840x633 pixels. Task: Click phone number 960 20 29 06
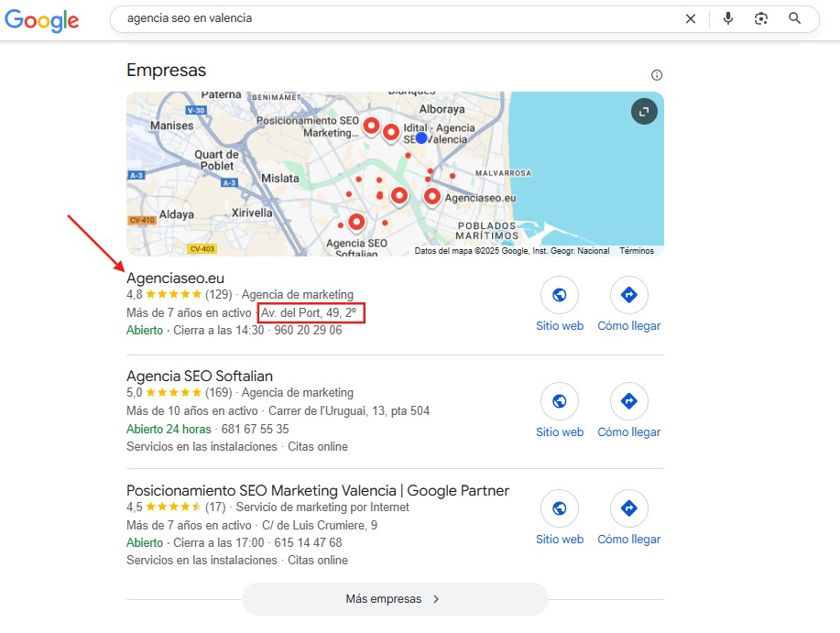click(308, 331)
